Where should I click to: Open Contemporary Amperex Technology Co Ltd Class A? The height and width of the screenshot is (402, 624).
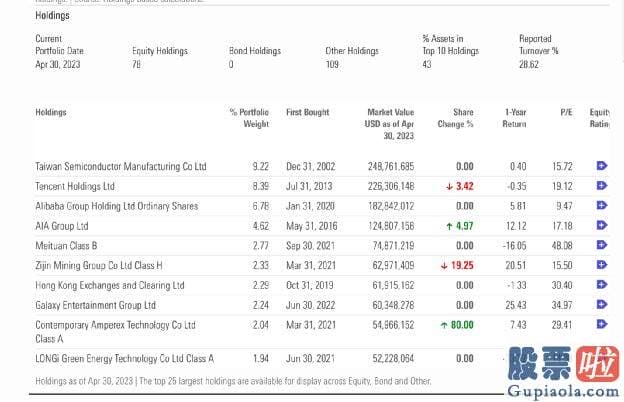click(115, 332)
